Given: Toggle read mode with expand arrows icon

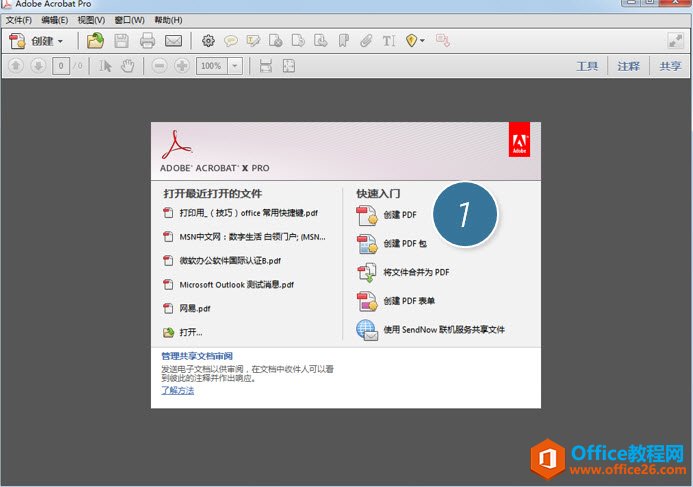Looking at the screenshot, I should 675,41.
